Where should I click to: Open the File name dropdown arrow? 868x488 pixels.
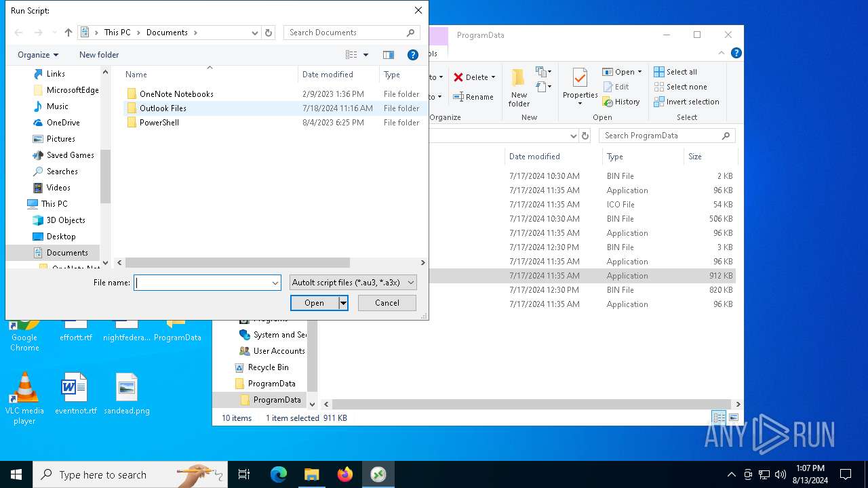[x=275, y=283]
